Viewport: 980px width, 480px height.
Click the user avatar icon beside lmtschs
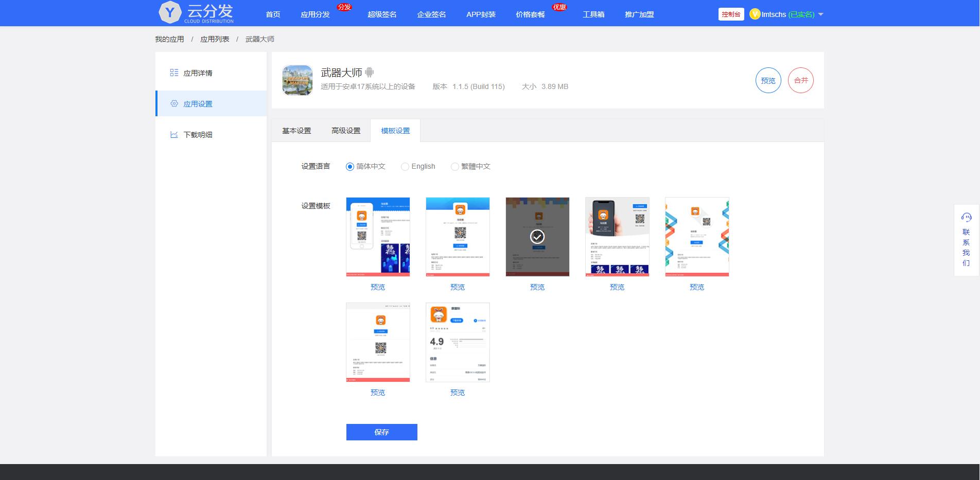[x=755, y=14]
